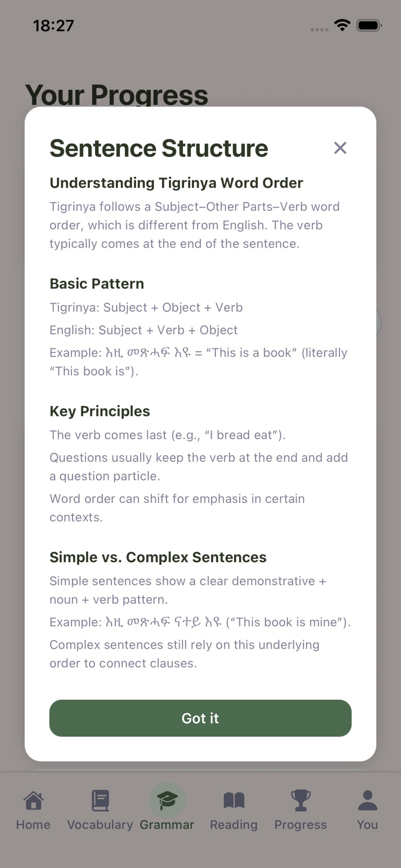Select the Key Principles heading
This screenshot has height=868, width=401.
(100, 411)
